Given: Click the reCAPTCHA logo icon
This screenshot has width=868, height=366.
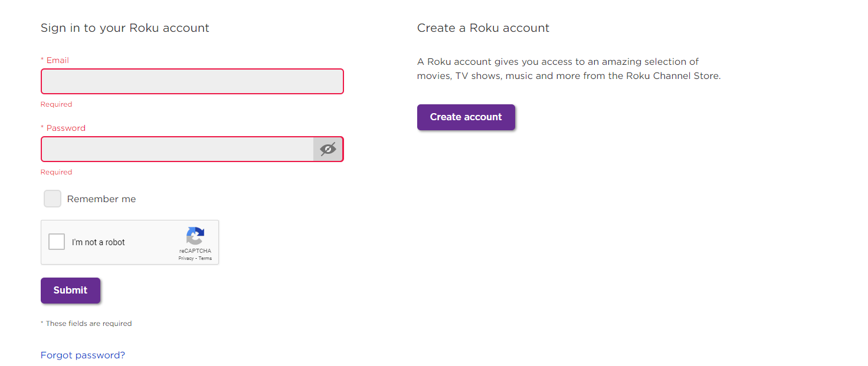Looking at the screenshot, I should [195, 236].
